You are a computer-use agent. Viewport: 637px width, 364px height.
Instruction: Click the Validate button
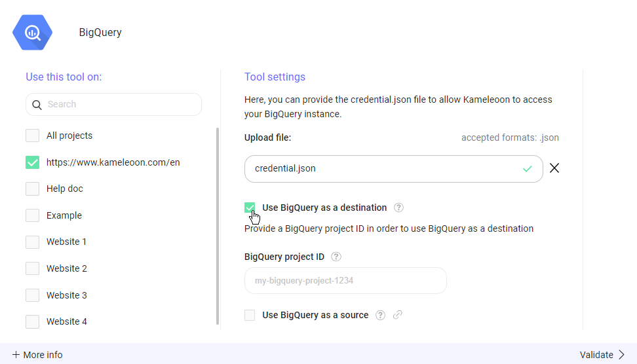pyautogui.click(x=602, y=355)
